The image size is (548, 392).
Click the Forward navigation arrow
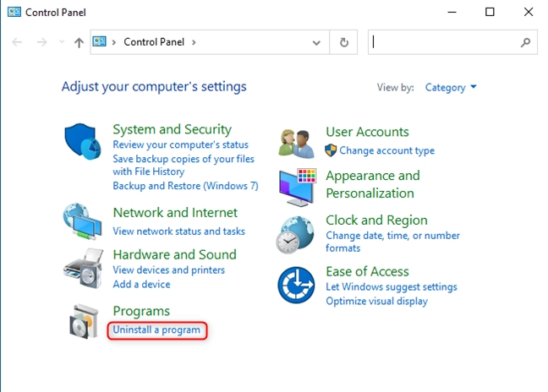click(41, 42)
